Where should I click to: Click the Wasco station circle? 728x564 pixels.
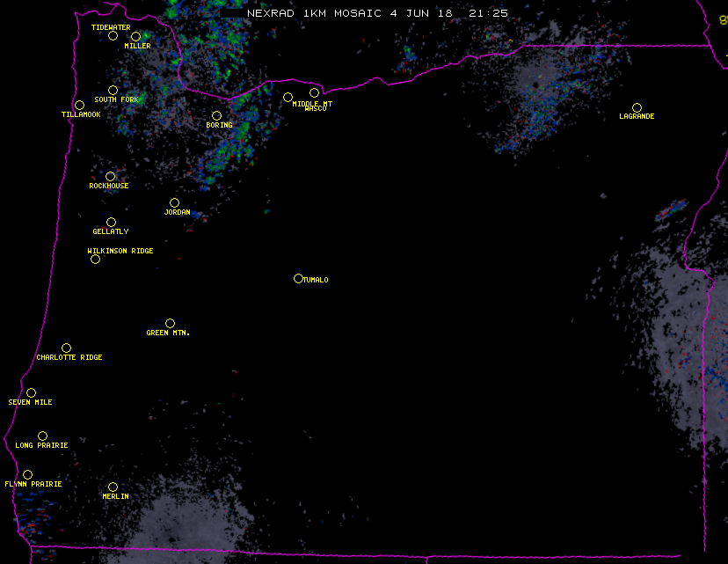tap(314, 93)
